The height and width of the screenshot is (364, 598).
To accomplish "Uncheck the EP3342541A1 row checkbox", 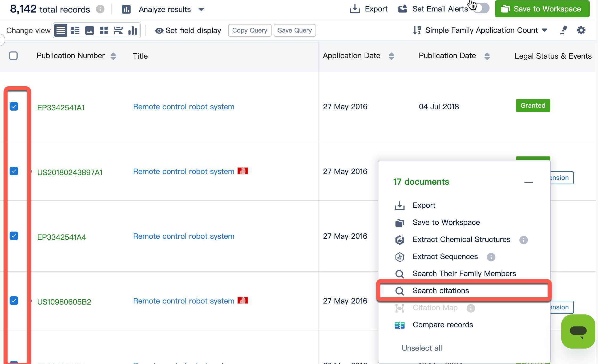I will pyautogui.click(x=14, y=106).
